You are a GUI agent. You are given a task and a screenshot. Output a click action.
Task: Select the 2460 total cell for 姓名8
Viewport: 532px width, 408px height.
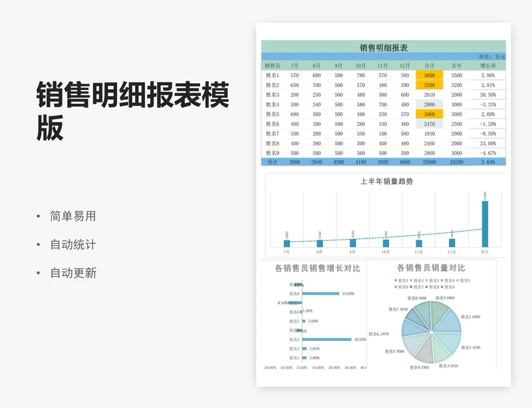[x=429, y=143]
